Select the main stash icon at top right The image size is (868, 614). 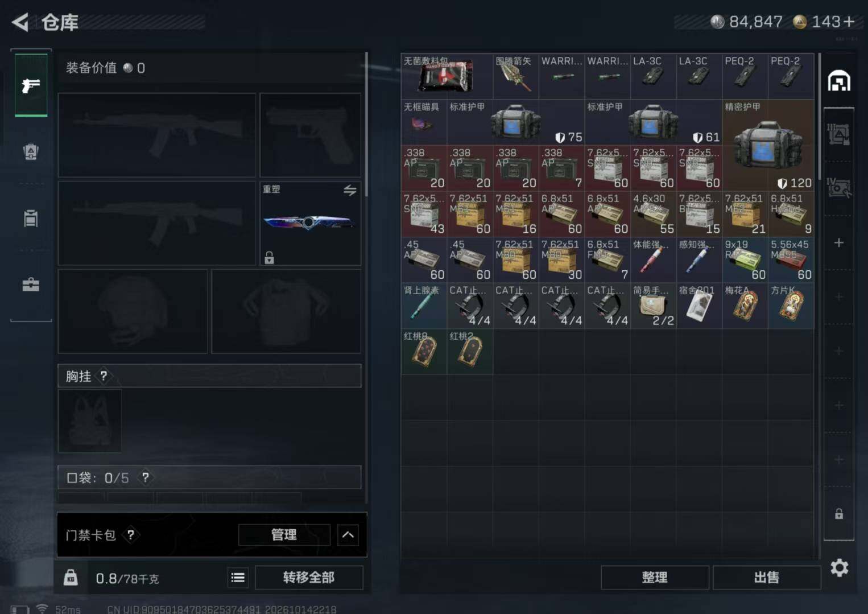(x=839, y=81)
